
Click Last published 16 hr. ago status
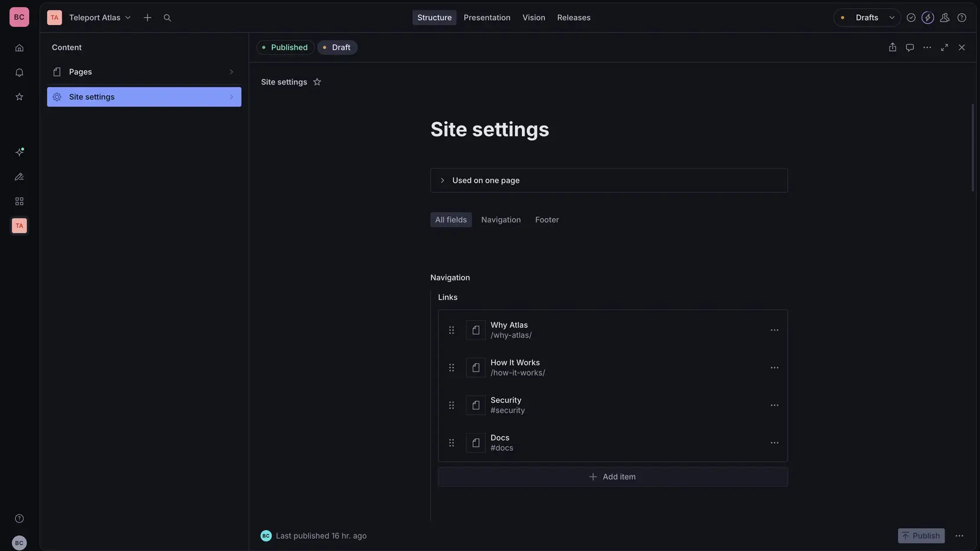click(x=321, y=536)
